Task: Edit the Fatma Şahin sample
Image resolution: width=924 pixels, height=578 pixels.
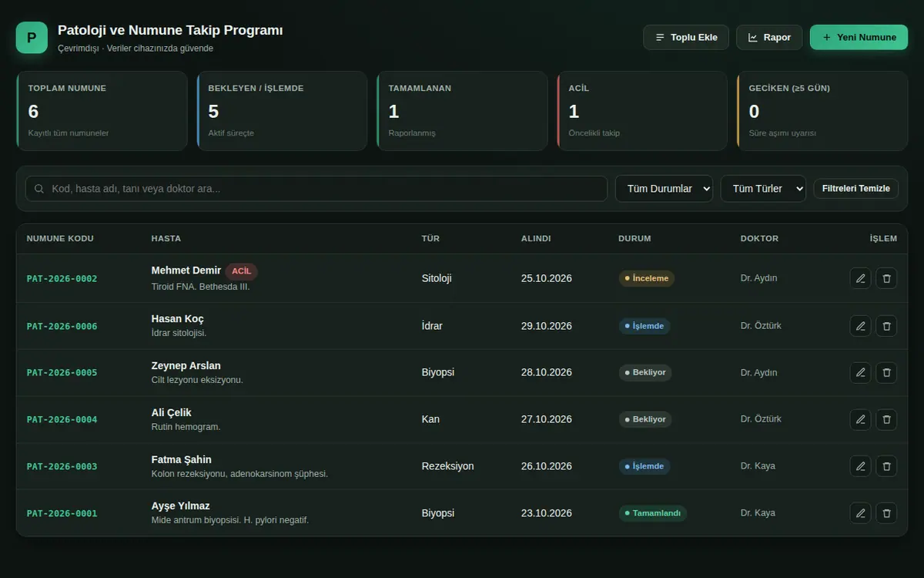Action: [x=860, y=466]
